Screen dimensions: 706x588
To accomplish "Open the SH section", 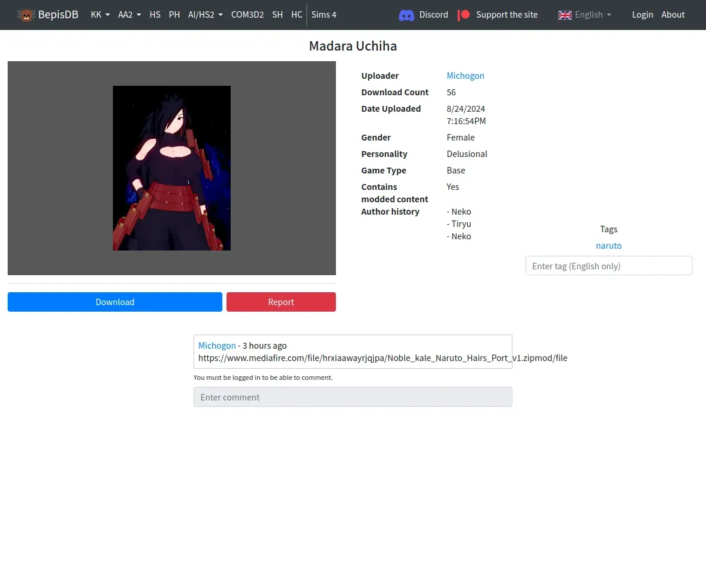I will pos(277,15).
